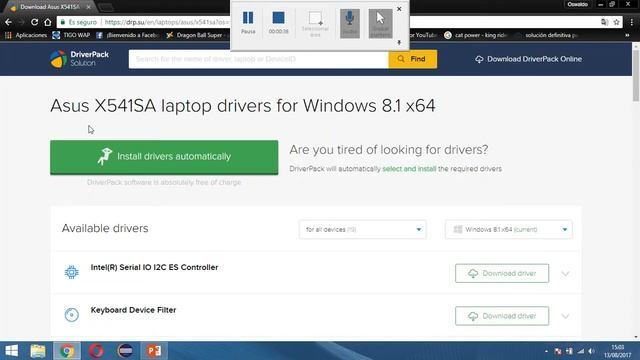Viewport: 640px width, 360px height.
Task: Click the Intel Serial IO chip icon
Action: 71,272
